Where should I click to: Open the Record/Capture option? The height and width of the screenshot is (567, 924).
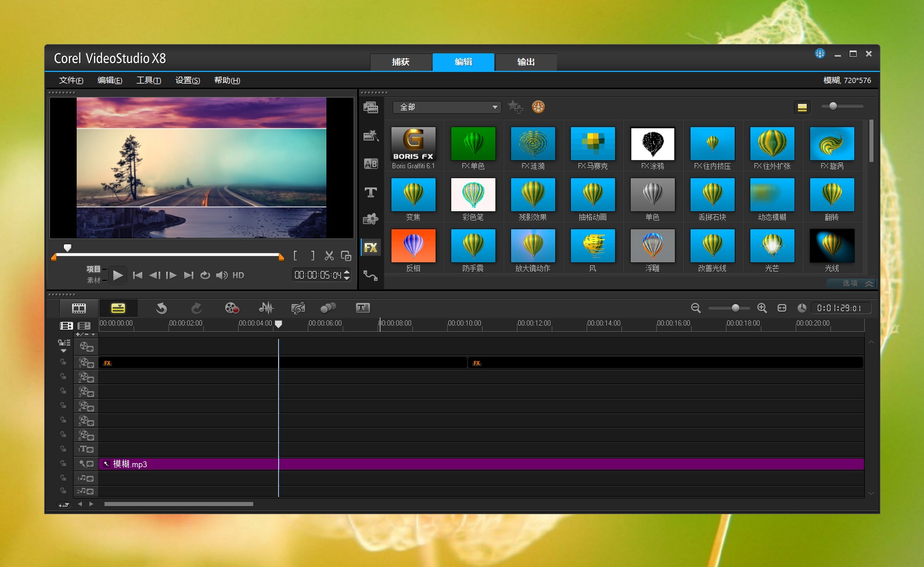click(x=232, y=308)
